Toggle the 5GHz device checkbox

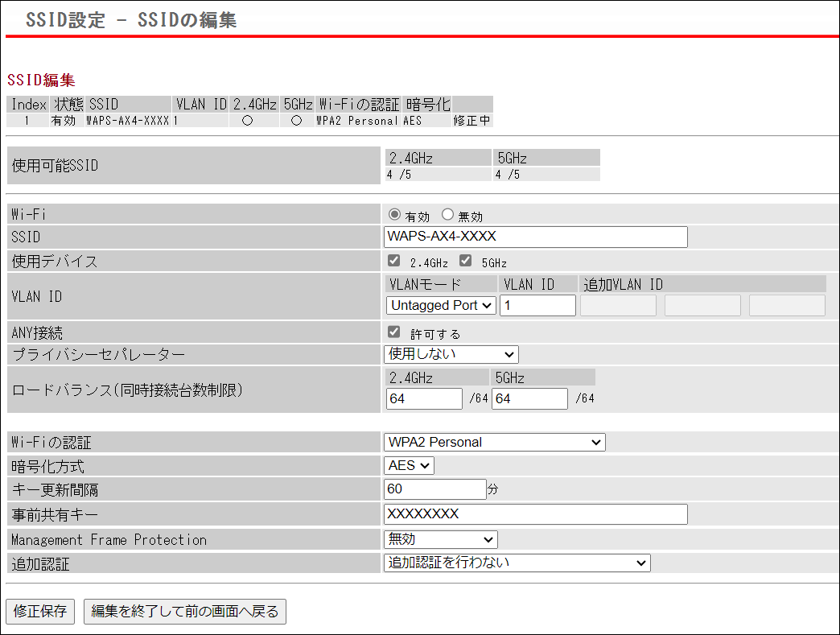(x=465, y=261)
